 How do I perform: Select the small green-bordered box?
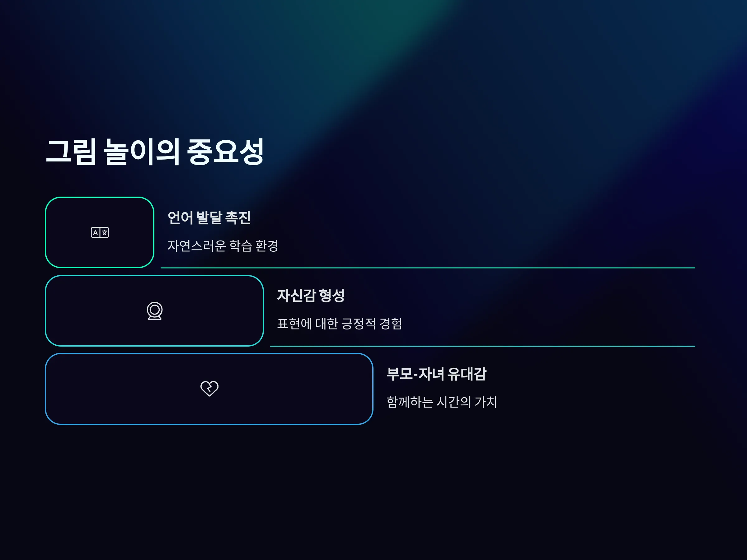coord(100,232)
